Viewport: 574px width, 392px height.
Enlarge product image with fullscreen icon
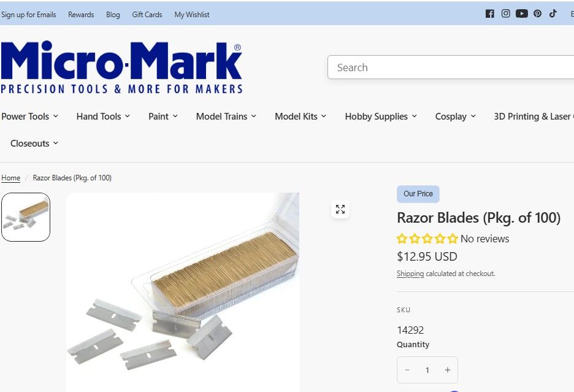tap(340, 209)
